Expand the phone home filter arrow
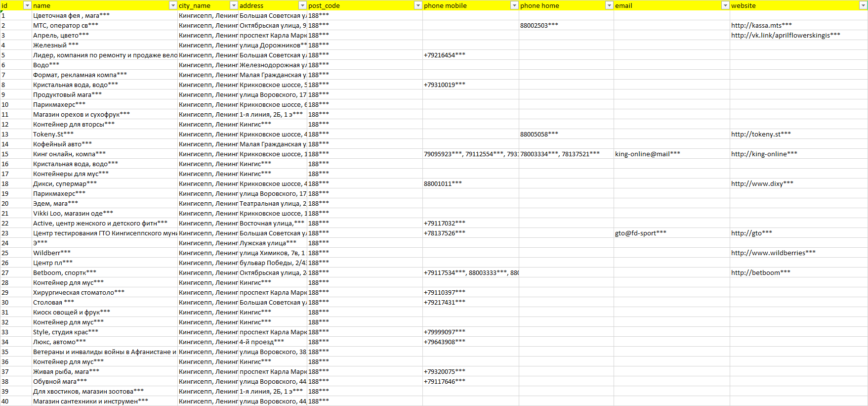Screen dimensions: 868x406 609,5
